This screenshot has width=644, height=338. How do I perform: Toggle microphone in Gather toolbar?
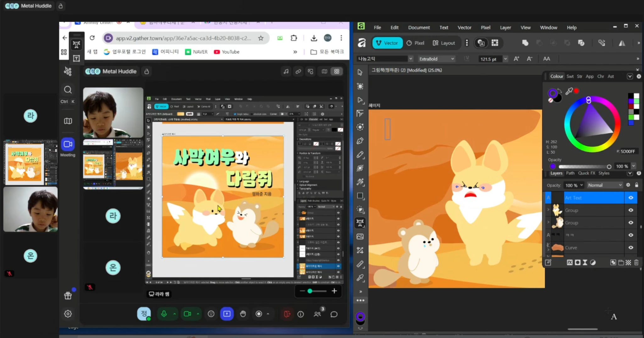click(x=164, y=314)
